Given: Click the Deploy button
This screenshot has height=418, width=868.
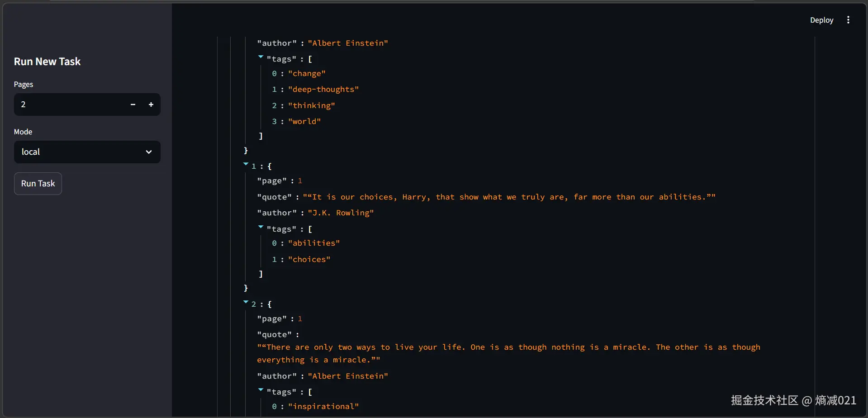Looking at the screenshot, I should [821, 20].
